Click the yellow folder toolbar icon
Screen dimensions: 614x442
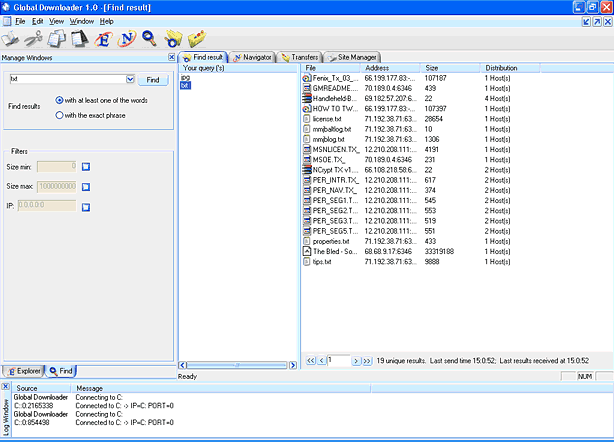pyautogui.click(x=197, y=39)
